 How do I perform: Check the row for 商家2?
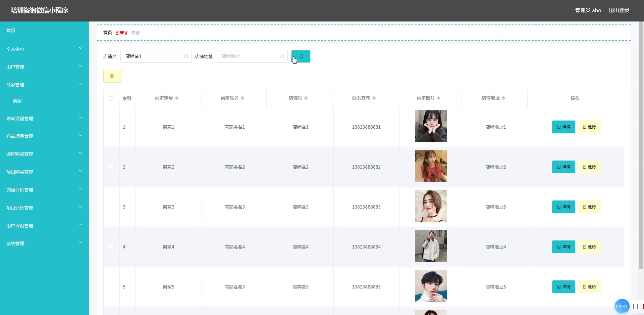point(111,167)
